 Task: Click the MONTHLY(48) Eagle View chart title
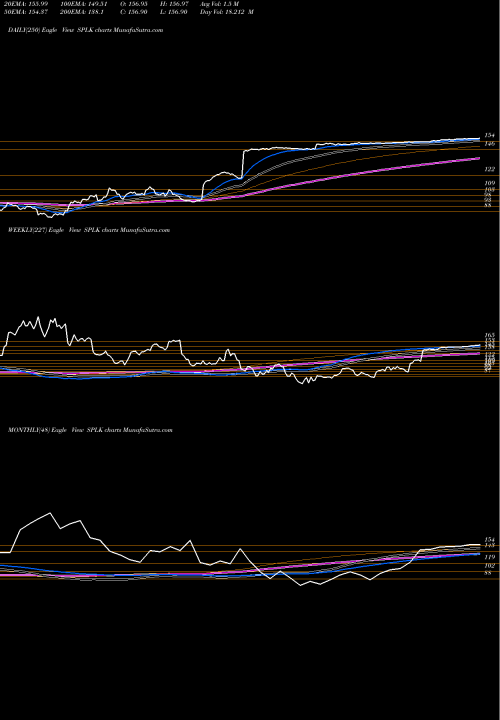[x=90, y=430]
